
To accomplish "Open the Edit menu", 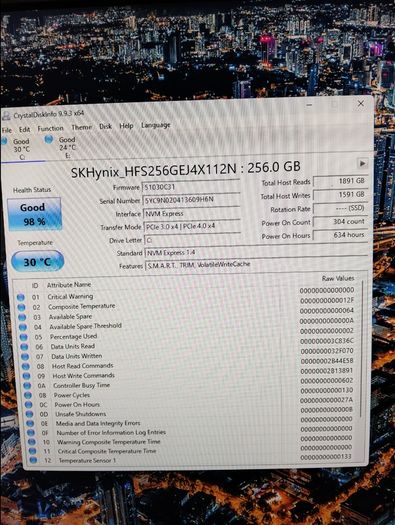I will pyautogui.click(x=24, y=129).
